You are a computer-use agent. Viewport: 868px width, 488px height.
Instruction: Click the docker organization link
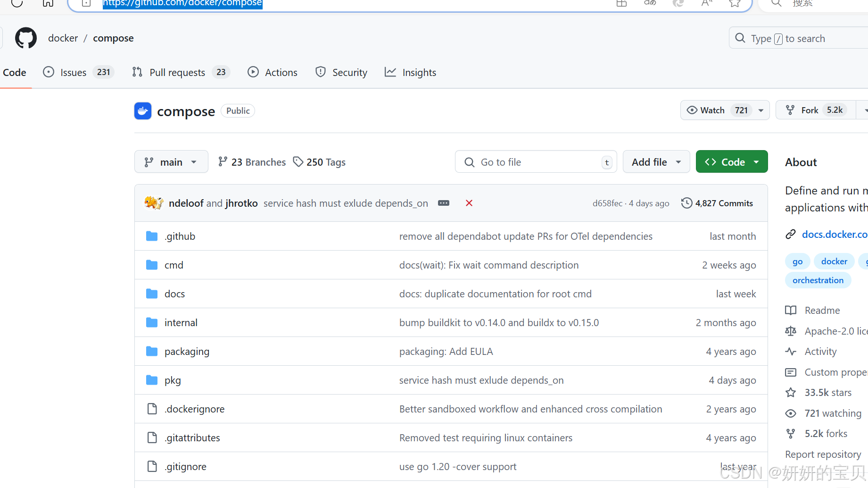(63, 38)
